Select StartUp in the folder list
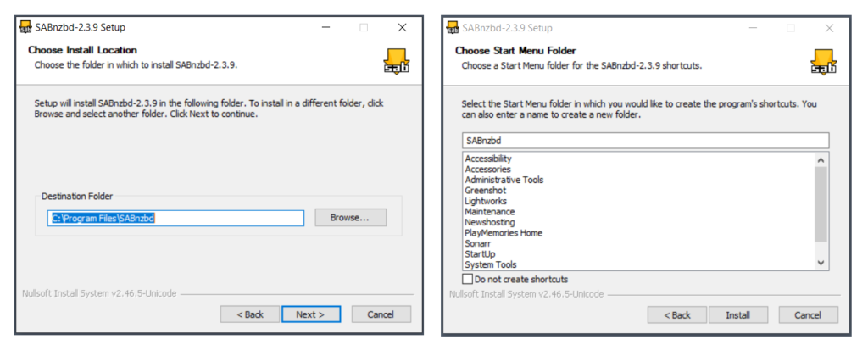 click(480, 254)
